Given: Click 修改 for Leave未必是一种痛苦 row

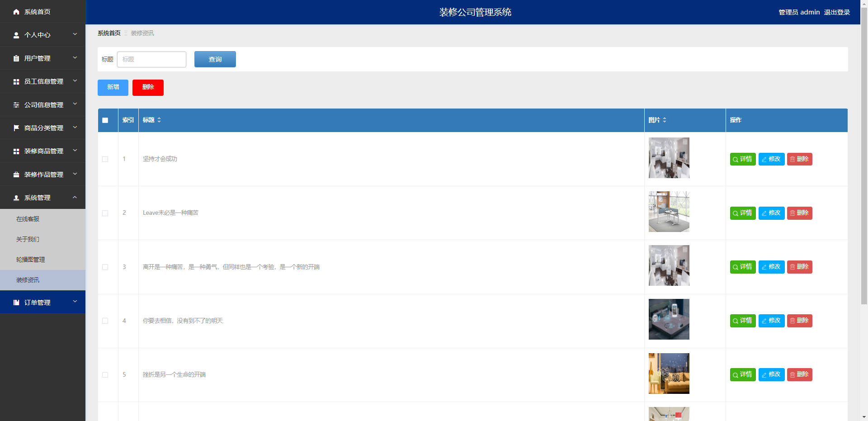Looking at the screenshot, I should 771,213.
